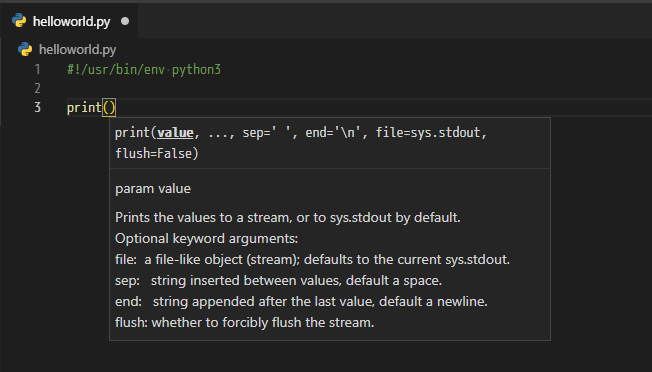The height and width of the screenshot is (372, 652).
Task: Click the 'Optional keyword arguments:' text
Action: tap(207, 239)
